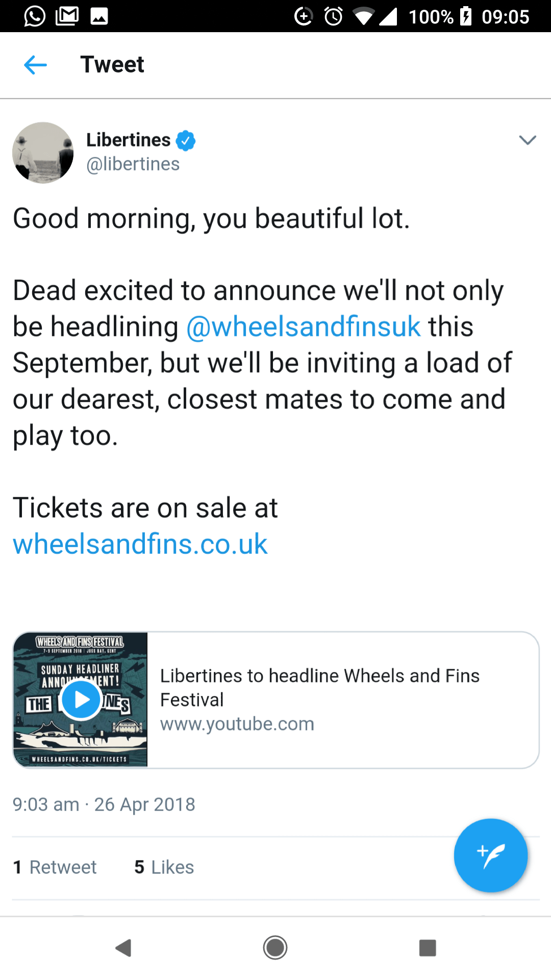Tap the Libertines display name

click(129, 140)
